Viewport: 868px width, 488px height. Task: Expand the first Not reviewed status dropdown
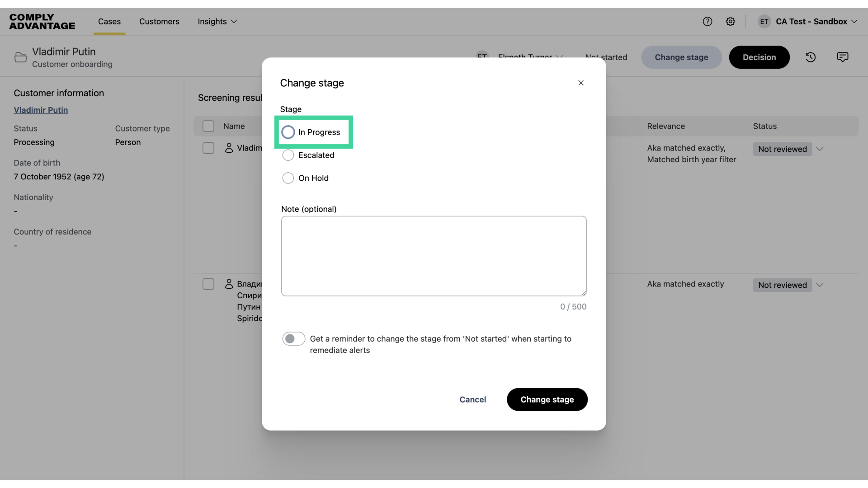[x=820, y=149]
